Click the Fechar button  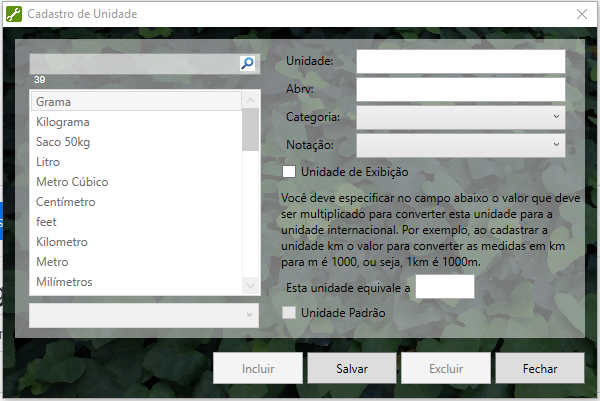click(539, 368)
